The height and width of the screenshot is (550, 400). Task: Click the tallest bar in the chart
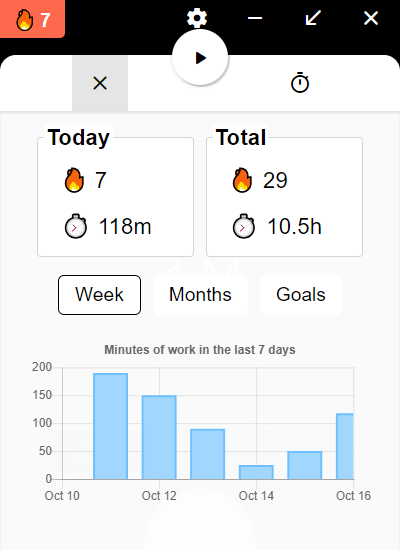click(x=111, y=426)
